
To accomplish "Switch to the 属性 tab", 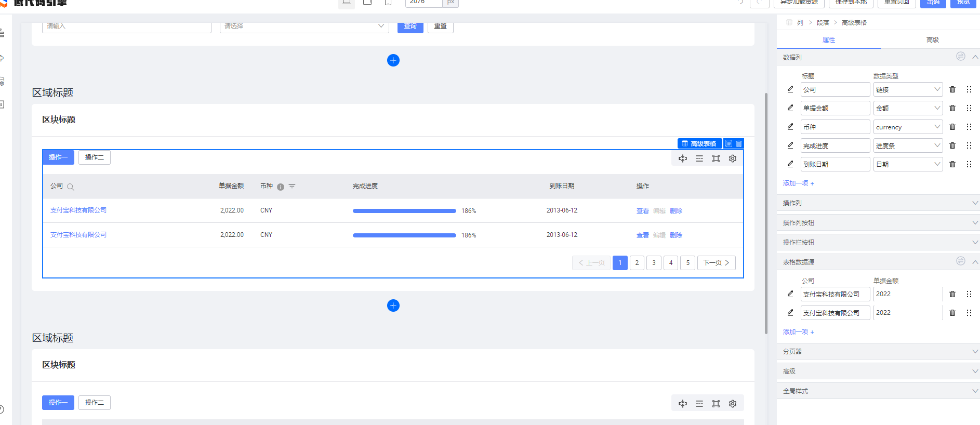I will pyautogui.click(x=829, y=40).
